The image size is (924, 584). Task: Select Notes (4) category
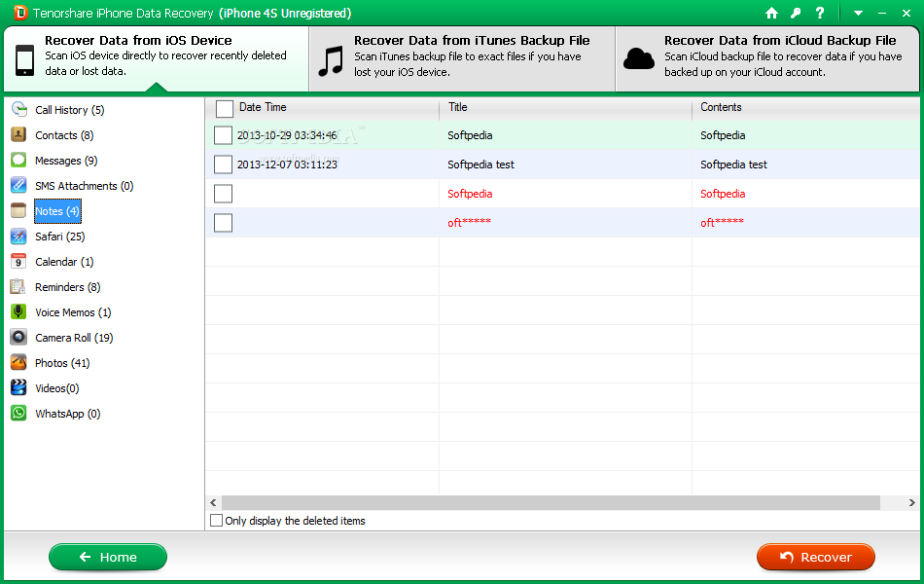coord(57,211)
